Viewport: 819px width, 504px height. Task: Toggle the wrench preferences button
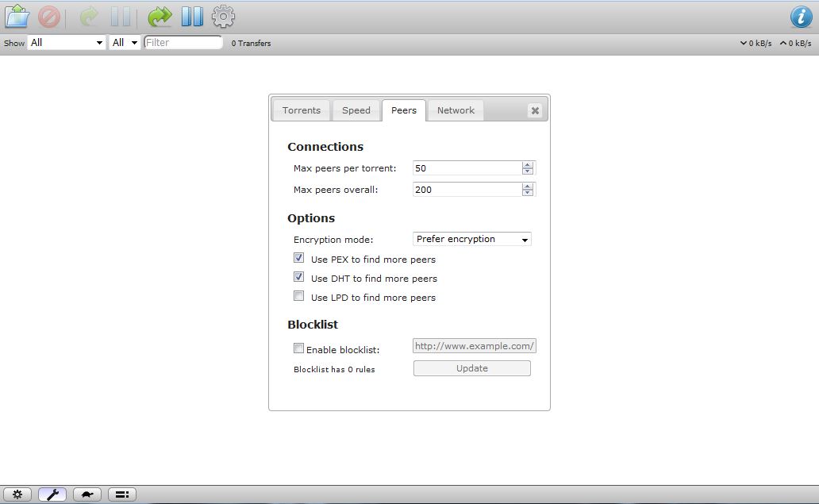pos(52,494)
